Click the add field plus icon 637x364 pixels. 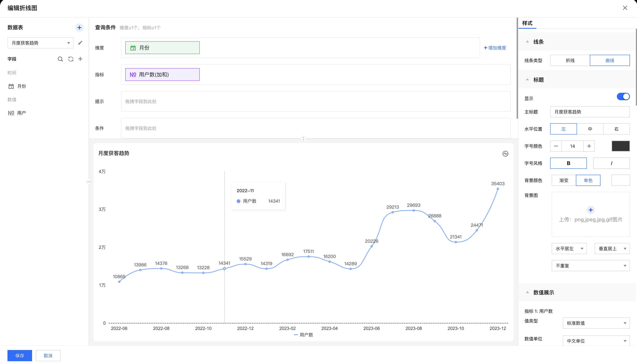(80, 59)
